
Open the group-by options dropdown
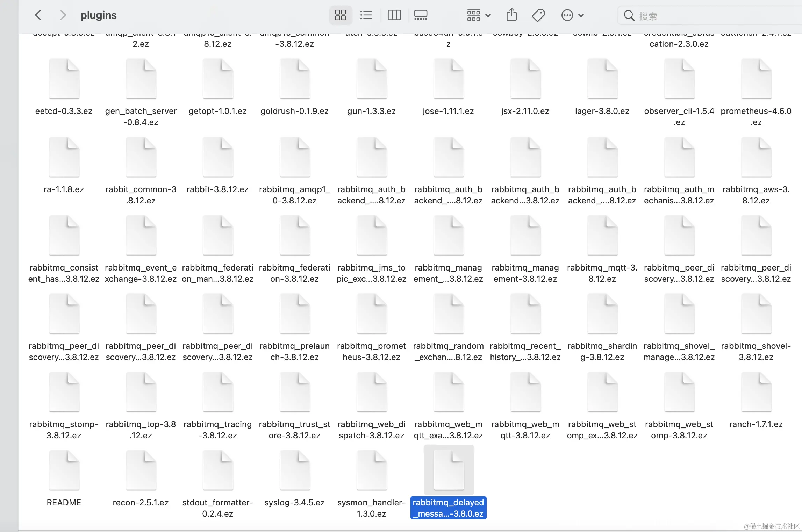pos(479,15)
